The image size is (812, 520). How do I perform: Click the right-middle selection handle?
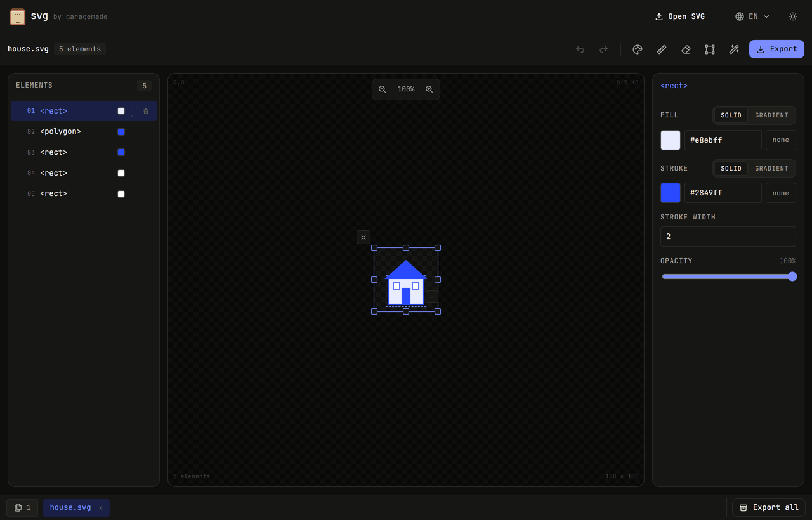pos(438,280)
